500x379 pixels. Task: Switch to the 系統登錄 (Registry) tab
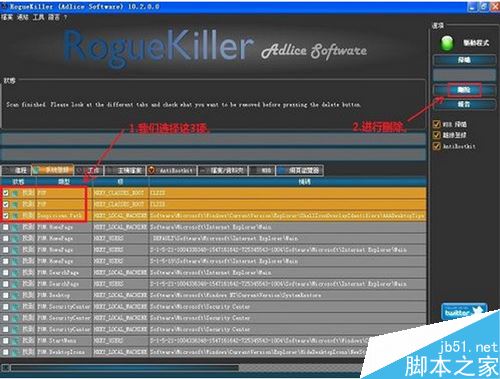[53, 170]
